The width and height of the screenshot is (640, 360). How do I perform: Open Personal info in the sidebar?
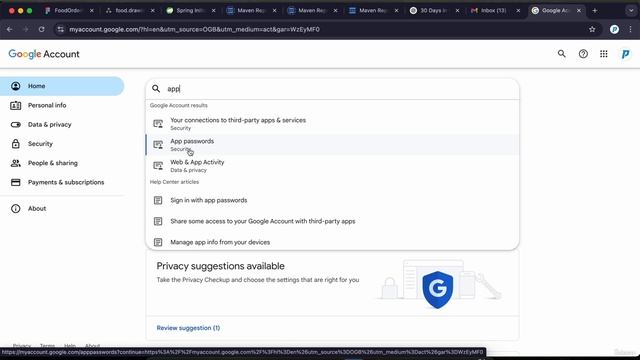pos(62,105)
